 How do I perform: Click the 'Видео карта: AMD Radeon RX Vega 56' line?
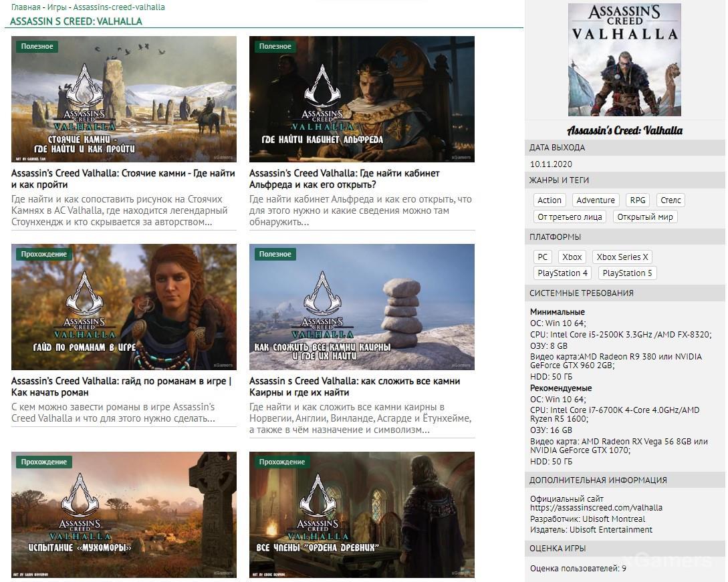(x=619, y=446)
